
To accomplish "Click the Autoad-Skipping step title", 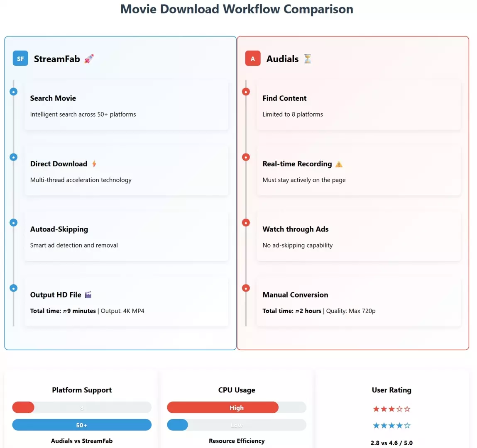I will tap(59, 229).
